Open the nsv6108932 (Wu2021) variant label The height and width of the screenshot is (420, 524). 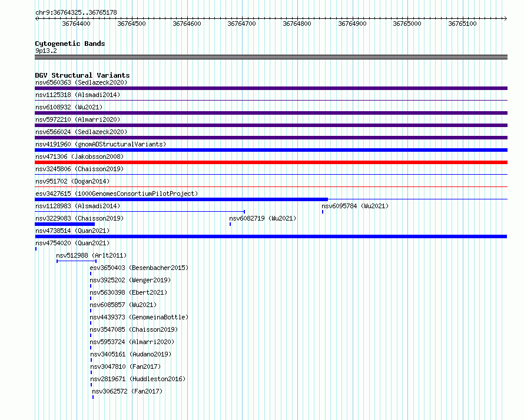click(x=69, y=107)
